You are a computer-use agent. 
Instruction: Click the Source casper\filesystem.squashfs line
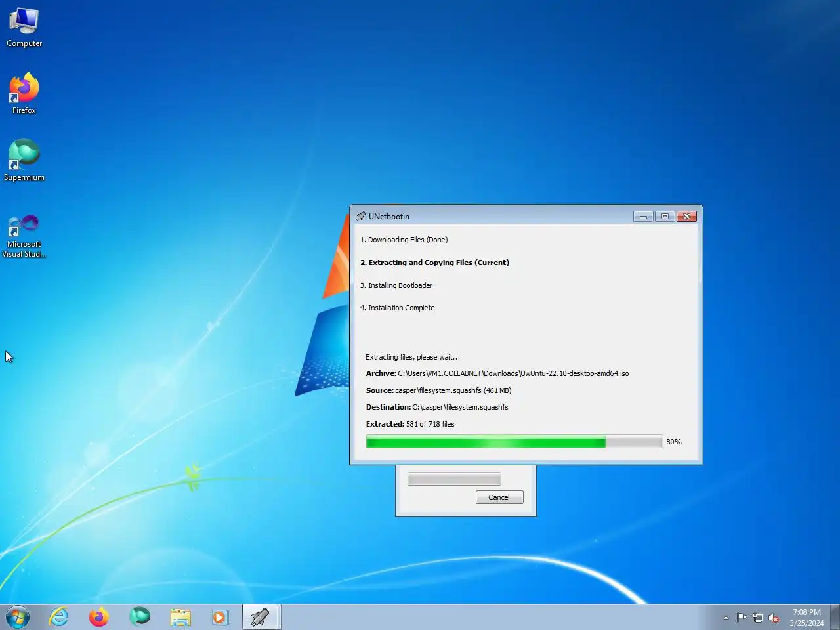click(x=438, y=390)
